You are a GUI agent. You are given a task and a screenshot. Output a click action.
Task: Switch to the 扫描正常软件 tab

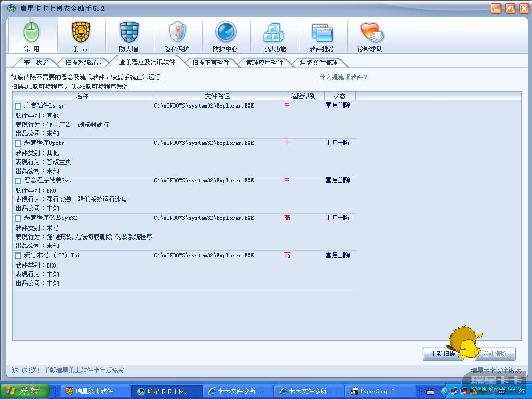[210, 63]
